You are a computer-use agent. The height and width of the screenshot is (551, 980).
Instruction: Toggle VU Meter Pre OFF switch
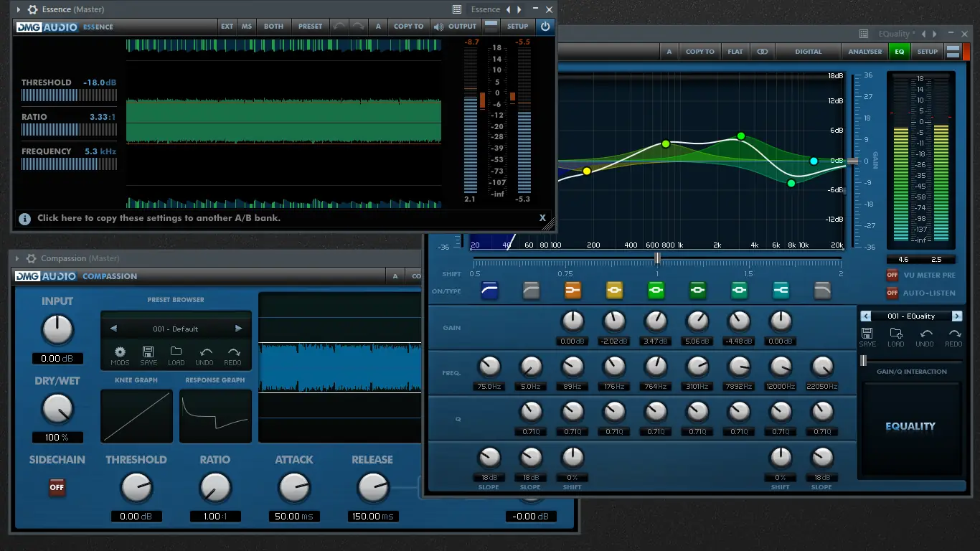(x=892, y=275)
